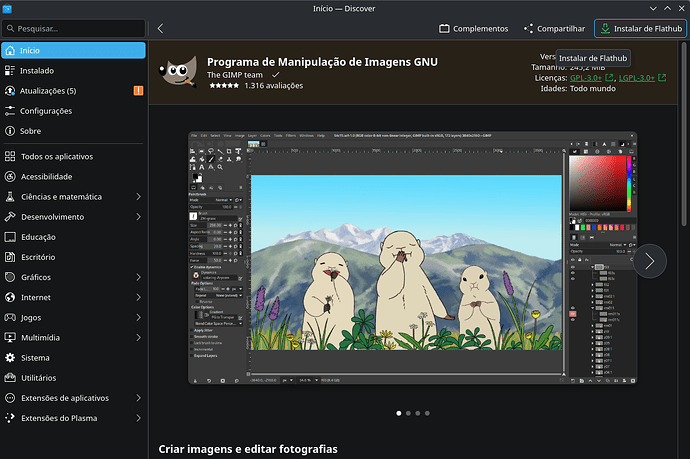The width and height of the screenshot is (690, 459).
Task: Click the updates warning badge
Action: point(138,91)
